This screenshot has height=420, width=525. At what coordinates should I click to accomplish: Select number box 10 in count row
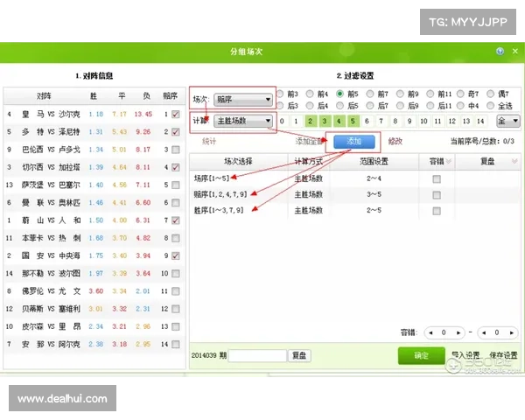(423, 121)
